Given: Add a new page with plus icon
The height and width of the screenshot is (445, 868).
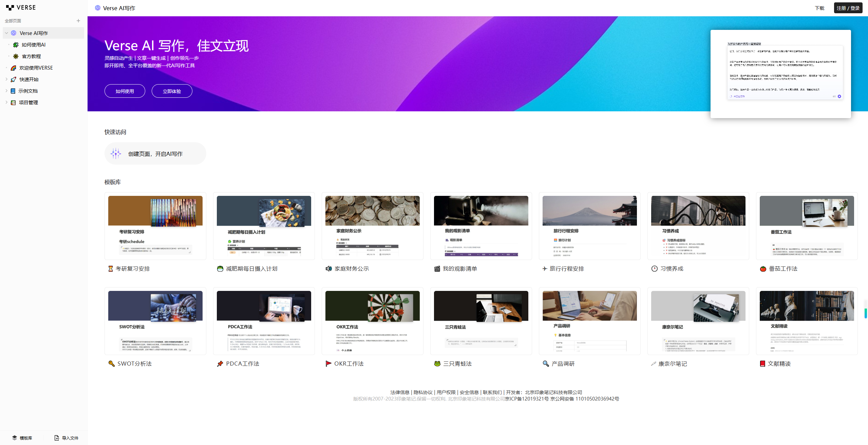Looking at the screenshot, I should (x=78, y=21).
